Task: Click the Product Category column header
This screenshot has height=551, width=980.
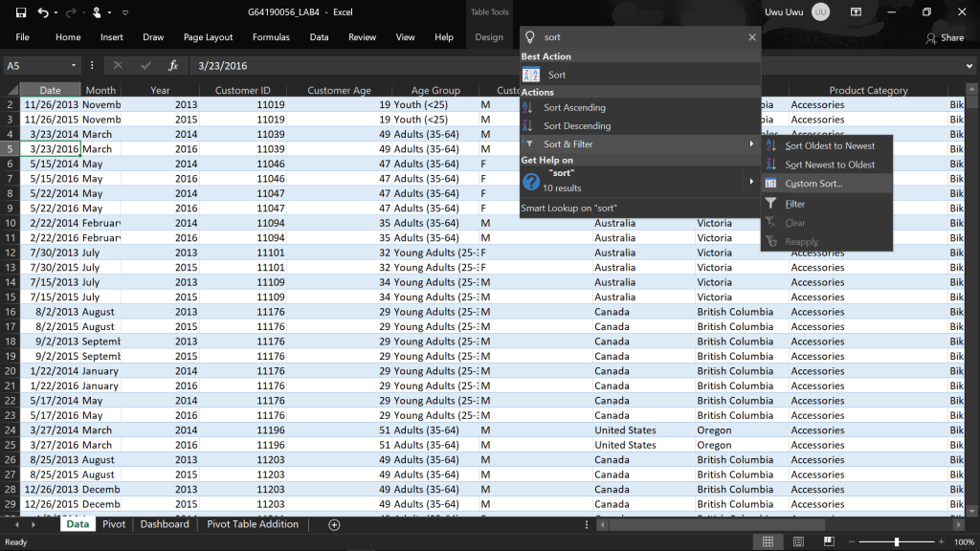Action: (x=867, y=91)
